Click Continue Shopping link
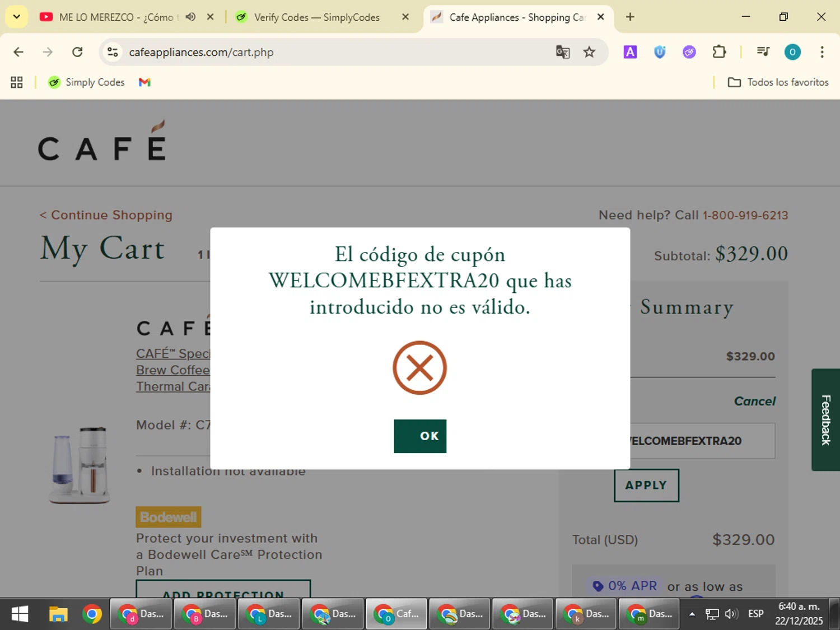This screenshot has height=630, width=840. [106, 215]
